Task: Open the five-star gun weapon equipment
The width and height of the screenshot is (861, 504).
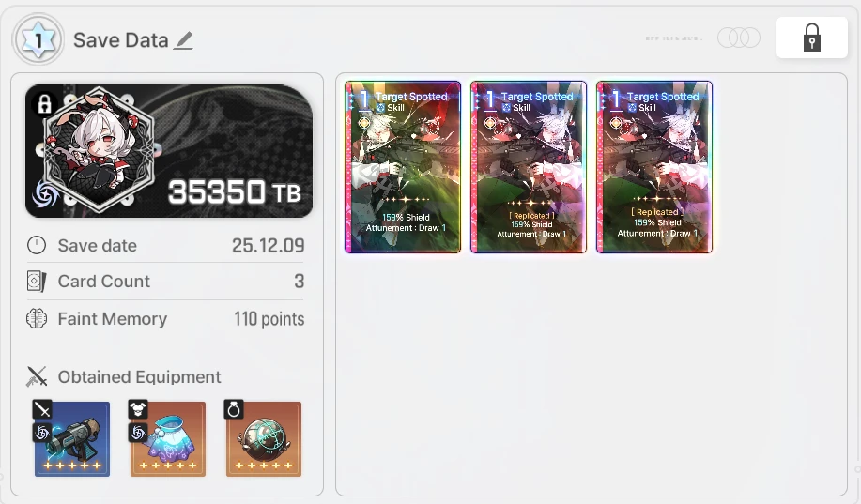Action: pos(72,438)
